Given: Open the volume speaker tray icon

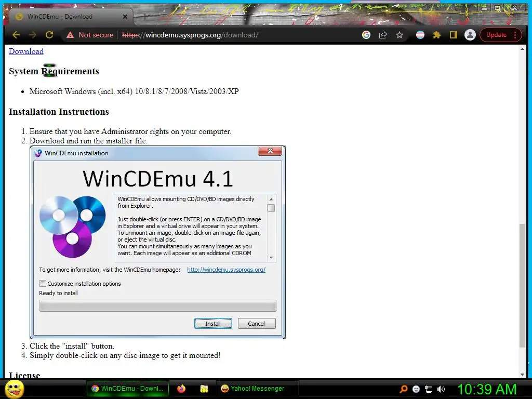Looking at the screenshot, I should (x=441, y=389).
